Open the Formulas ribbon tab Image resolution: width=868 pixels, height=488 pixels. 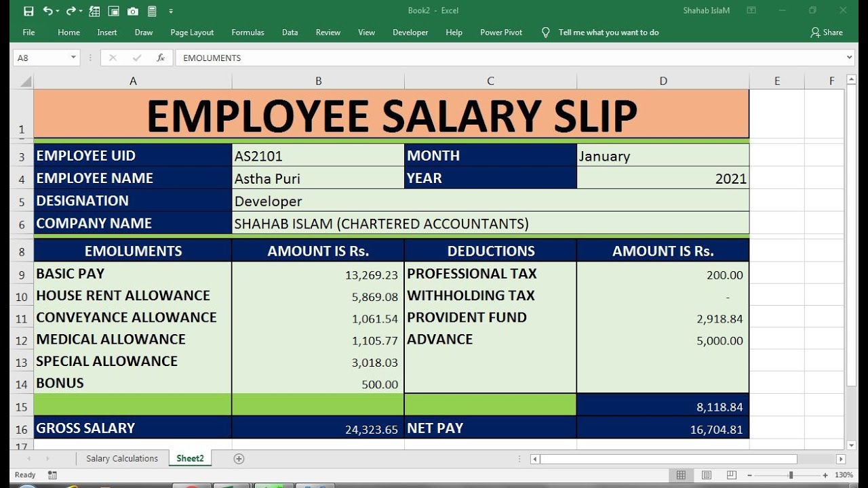click(x=248, y=32)
